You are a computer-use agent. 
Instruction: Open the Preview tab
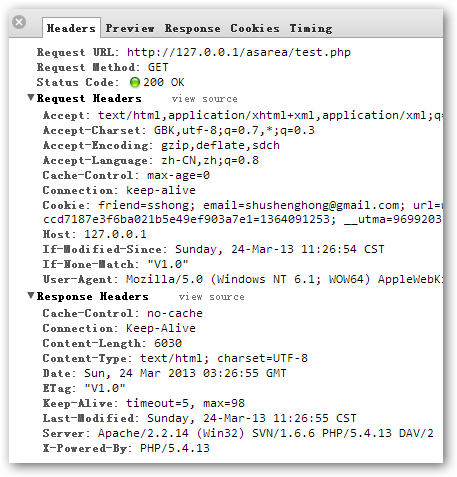(x=130, y=28)
